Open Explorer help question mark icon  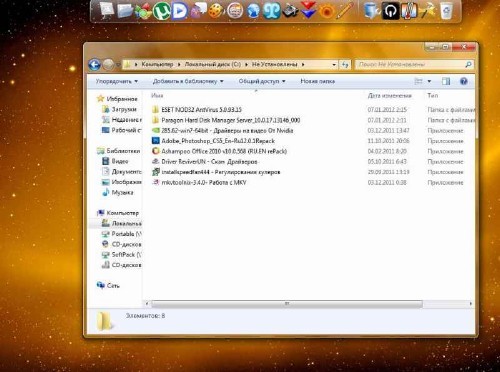click(x=463, y=81)
